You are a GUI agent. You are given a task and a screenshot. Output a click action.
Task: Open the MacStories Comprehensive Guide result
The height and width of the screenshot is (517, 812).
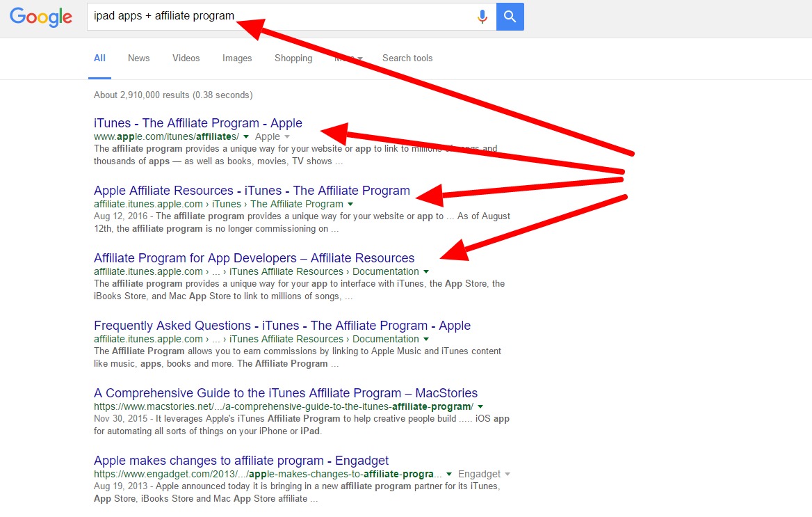click(286, 392)
